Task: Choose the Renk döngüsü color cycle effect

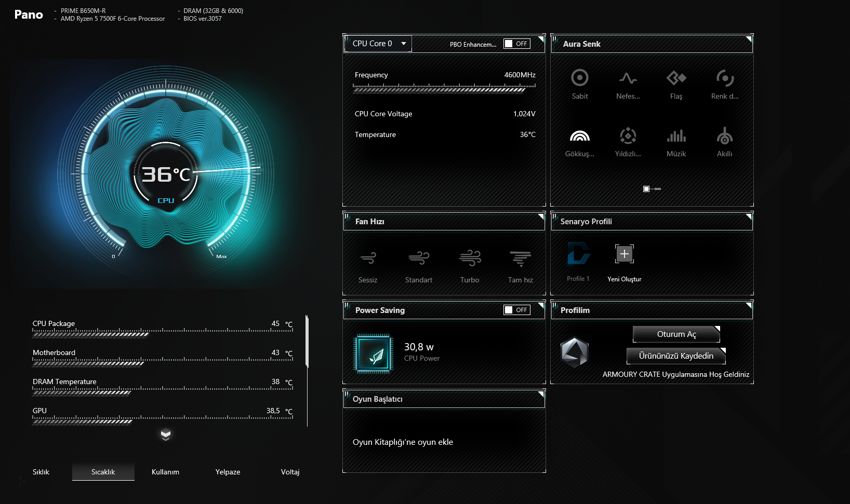Action: pos(724,78)
